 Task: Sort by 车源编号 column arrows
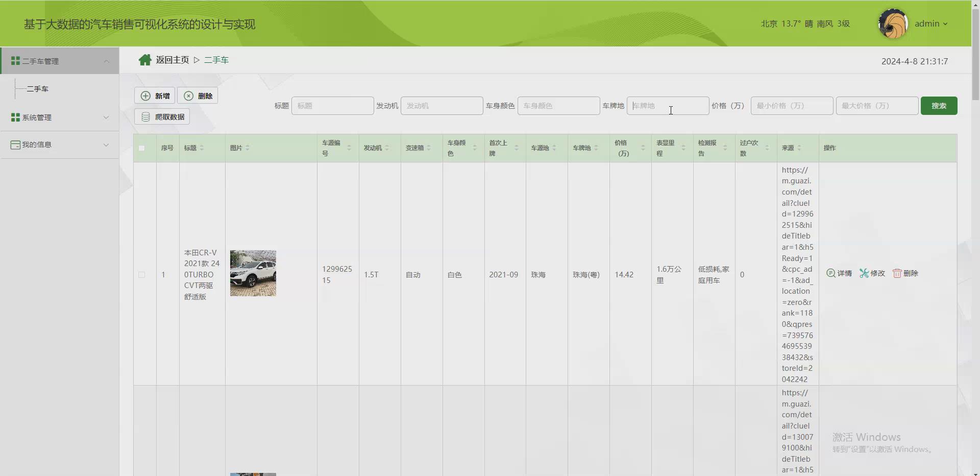point(349,148)
